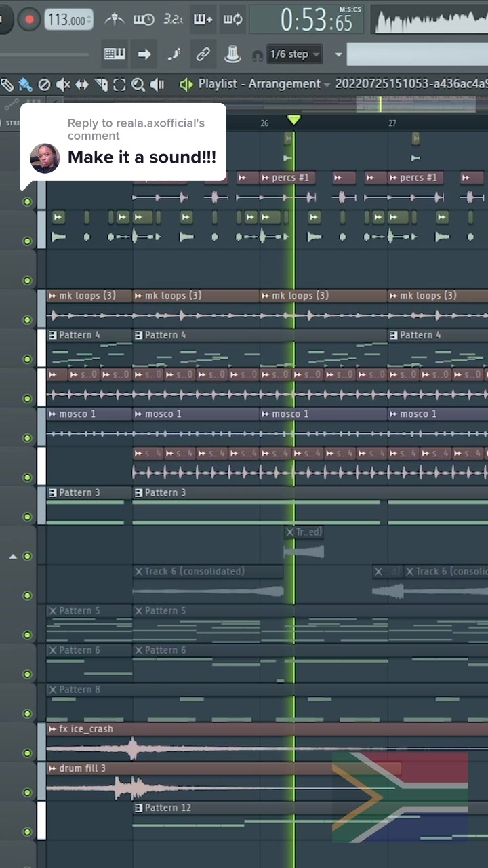Screen dimensions: 488x868
Task: Toggle mute LED on drum fill 3 track
Action: pos(27,792)
